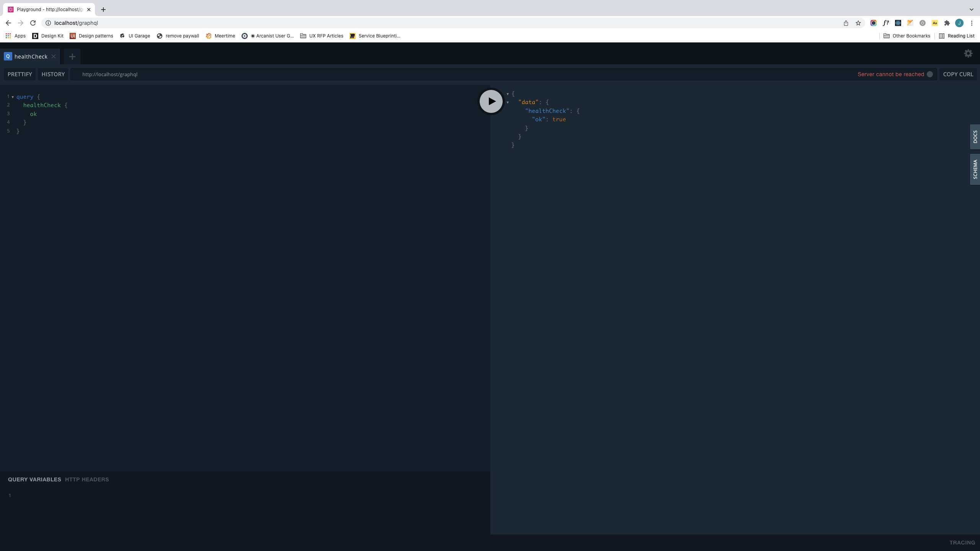Click the QUERY VARIABLES toggle
Image resolution: width=980 pixels, height=551 pixels.
[34, 479]
